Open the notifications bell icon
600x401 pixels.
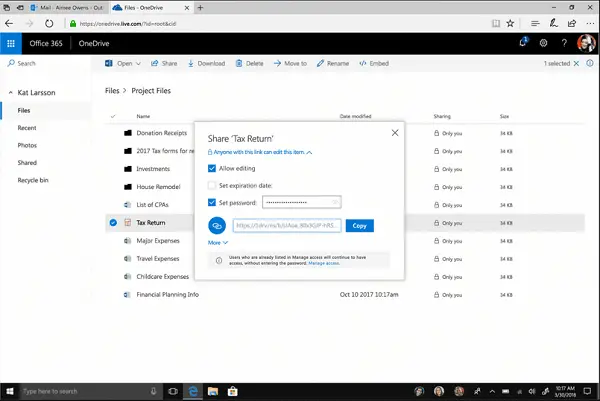(523, 42)
